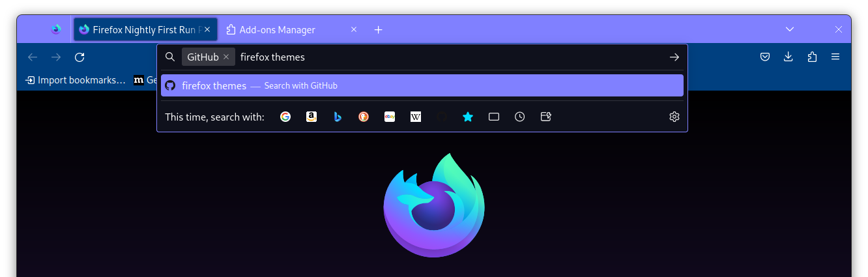Viewport: 868px width, 277px height.
Task: Search actions using the quick actions icon
Action: pyautogui.click(x=546, y=117)
